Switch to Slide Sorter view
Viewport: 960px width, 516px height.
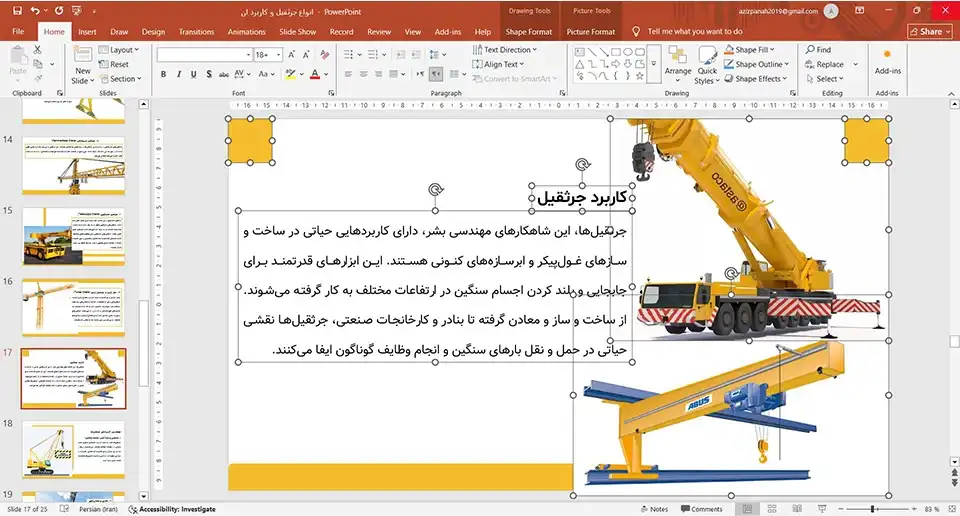[772, 509]
